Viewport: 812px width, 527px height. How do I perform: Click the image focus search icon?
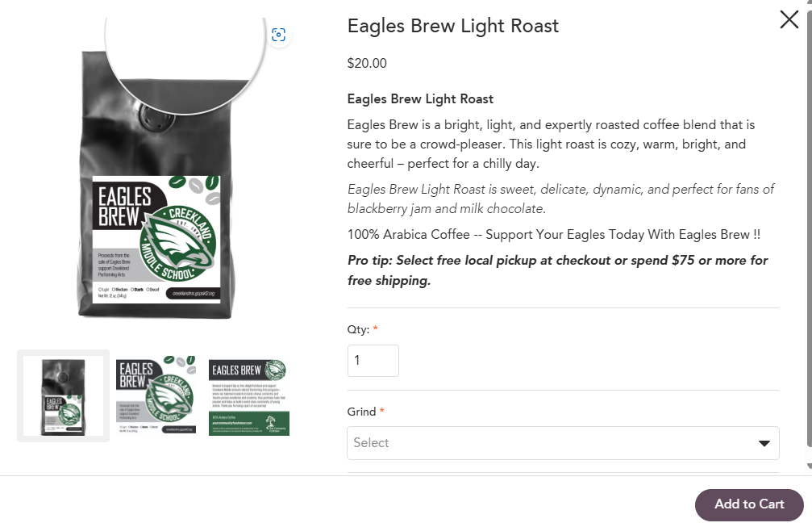pyautogui.click(x=279, y=35)
